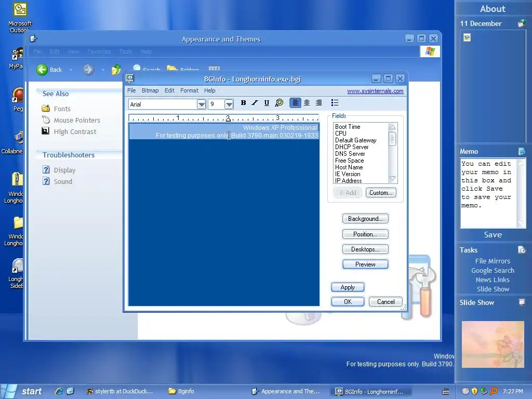Center-align text in BGInfo

tap(307, 103)
